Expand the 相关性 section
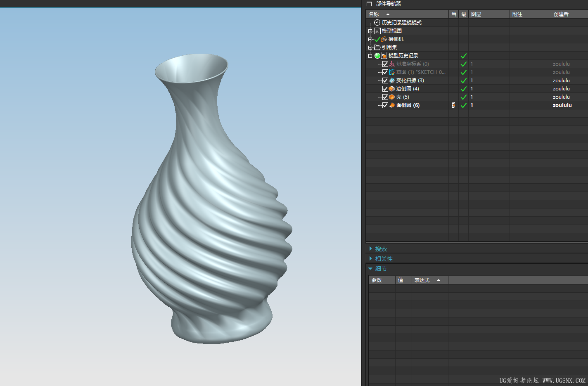 (371, 259)
